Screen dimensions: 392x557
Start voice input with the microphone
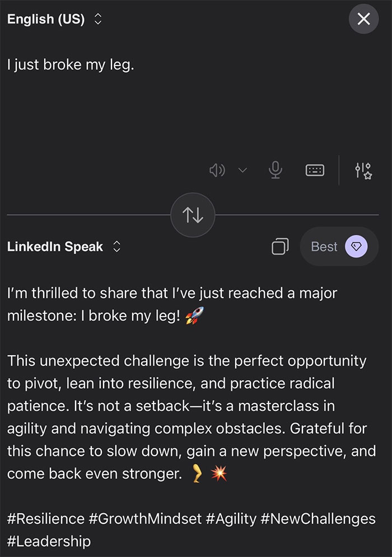(275, 170)
